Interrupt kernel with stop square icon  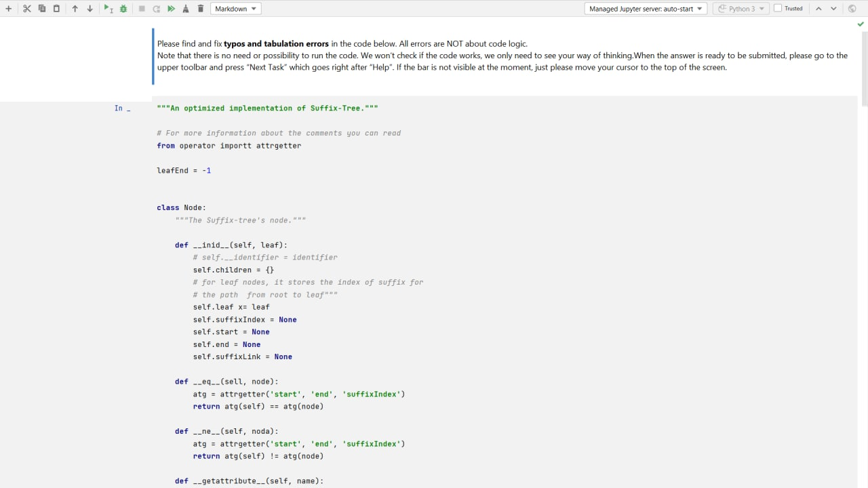click(x=142, y=9)
